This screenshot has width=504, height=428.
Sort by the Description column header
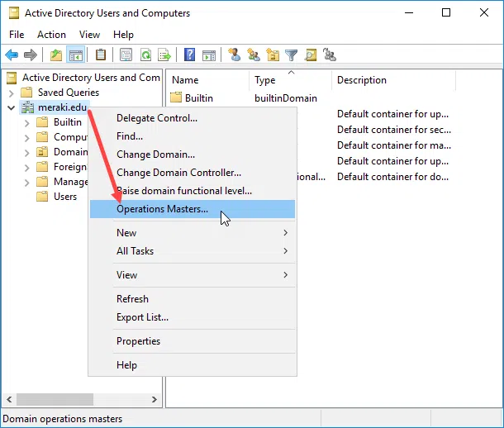(394, 80)
